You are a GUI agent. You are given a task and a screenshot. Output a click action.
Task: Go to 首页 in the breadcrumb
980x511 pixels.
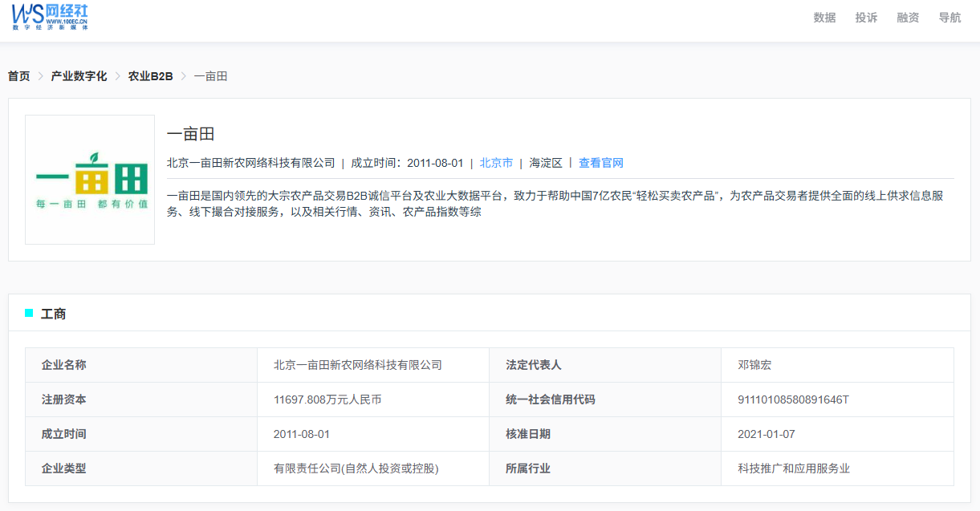click(x=19, y=76)
